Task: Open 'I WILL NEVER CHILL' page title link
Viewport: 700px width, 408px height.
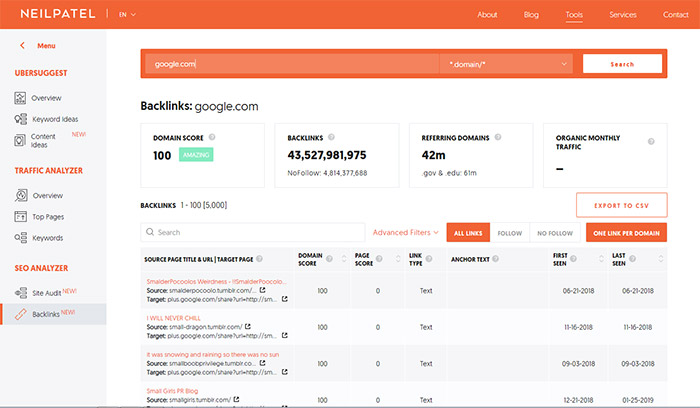Action: coord(174,318)
